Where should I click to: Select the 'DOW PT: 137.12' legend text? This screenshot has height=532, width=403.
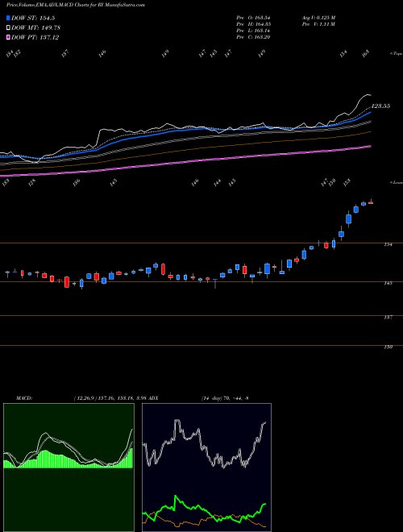[x=35, y=37]
